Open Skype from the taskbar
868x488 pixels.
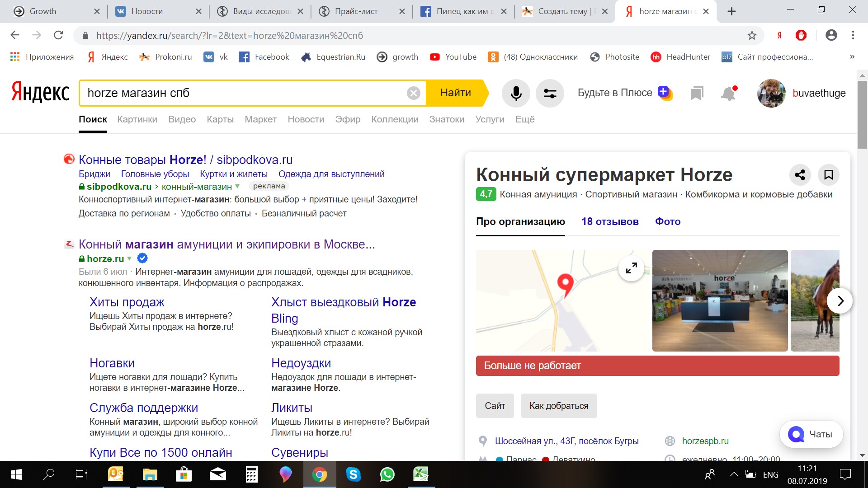point(353,474)
